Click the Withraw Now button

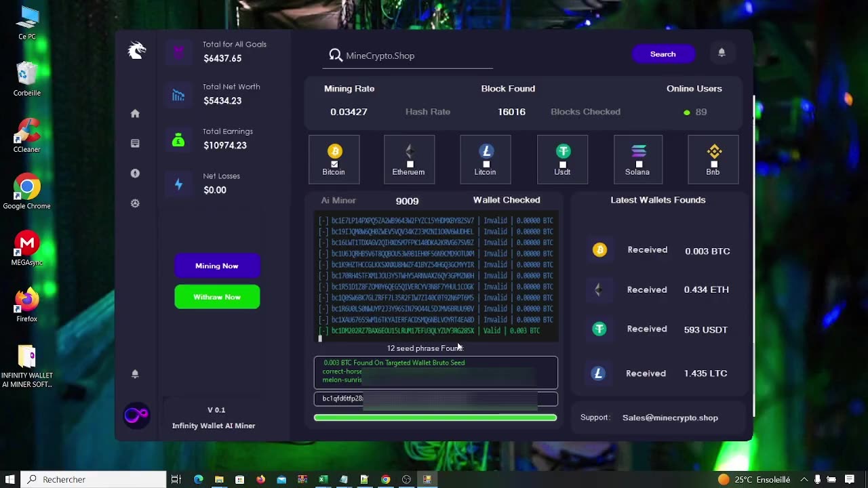point(217,297)
